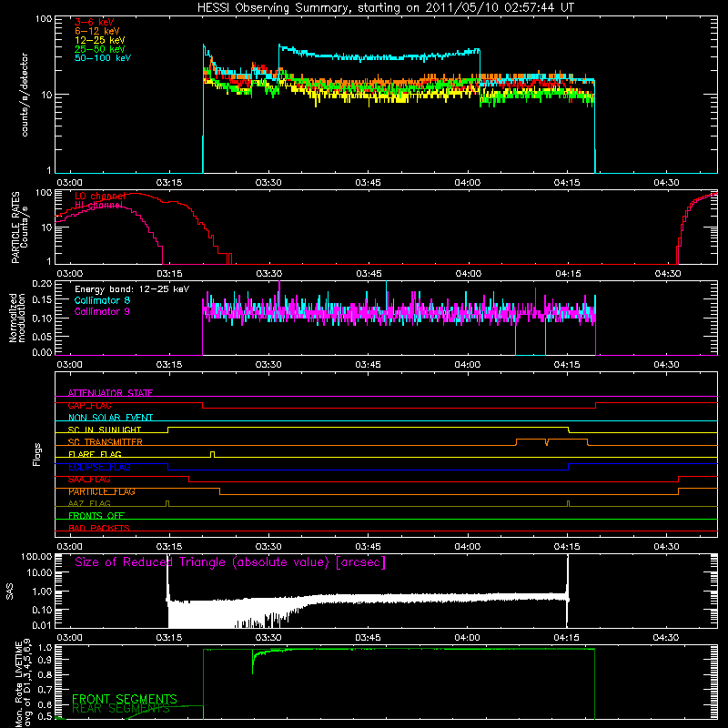Select the Collimator 8 legend entry
Image resolution: width=728 pixels, height=728 pixels.
(102, 300)
